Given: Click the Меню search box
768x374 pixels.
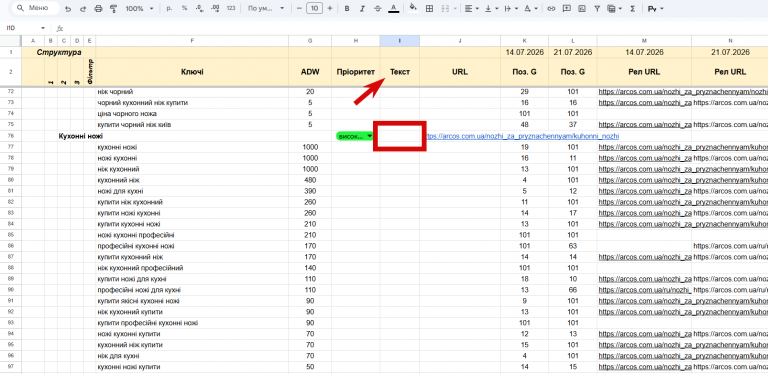Looking at the screenshot, I should tap(35, 8).
